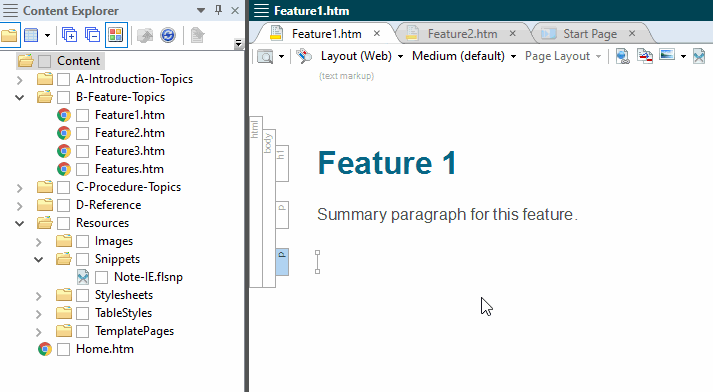Toggle the Show Files colored-grid icon
713x392 pixels.
tap(116, 35)
